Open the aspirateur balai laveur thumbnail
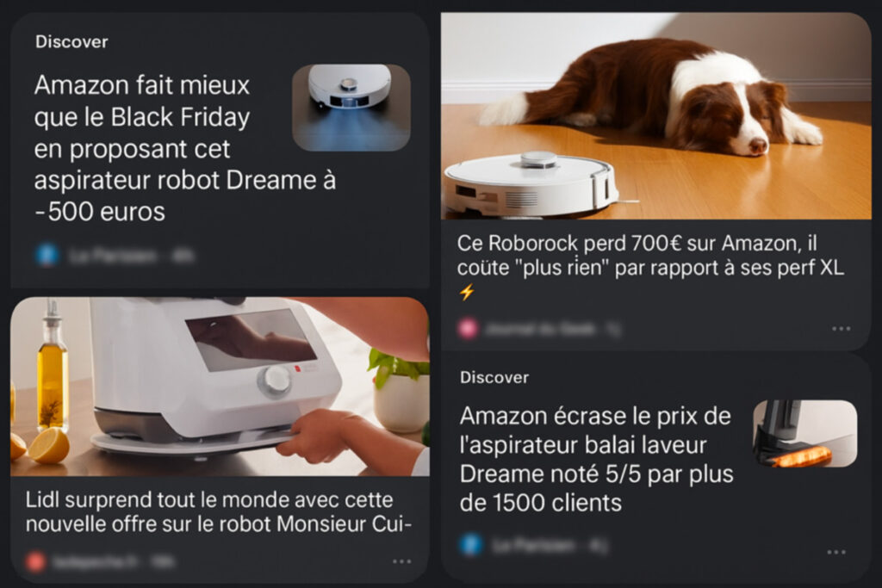The width and height of the screenshot is (882, 588). point(805,433)
